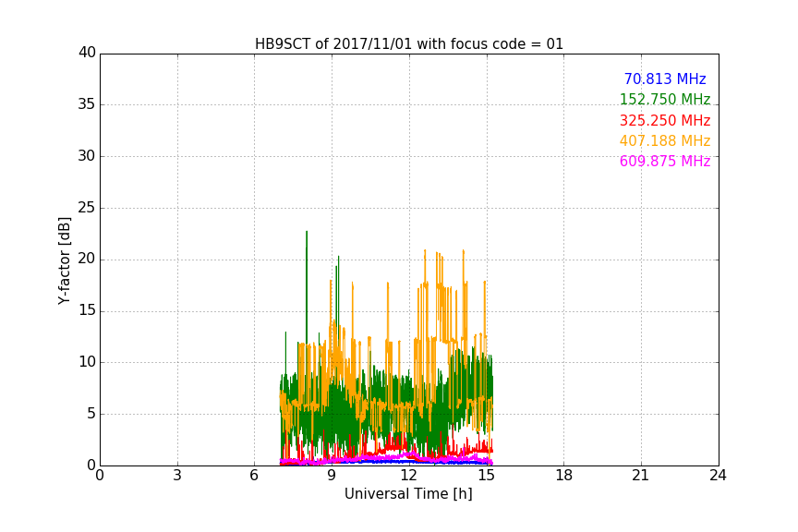Select the 609.875 MHz legend label
This screenshot has height=532, width=798.
[x=665, y=161]
